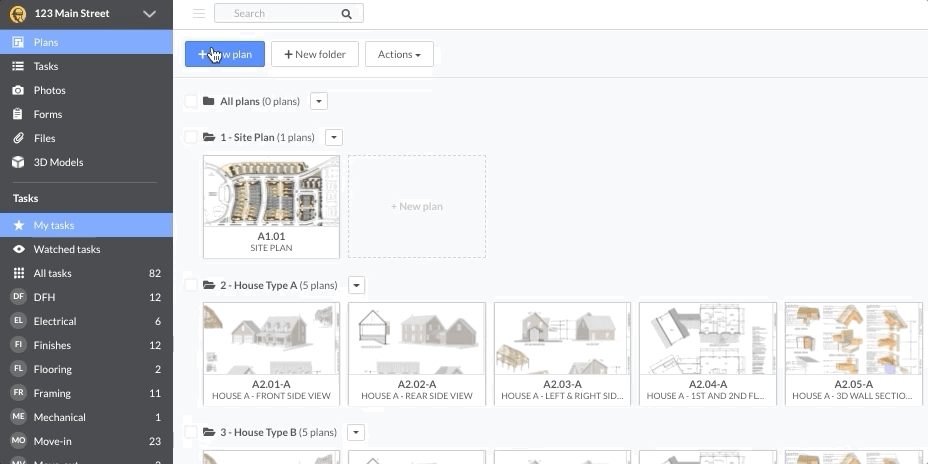Check the 1 - Site Plan folder checkbox
Viewport: 928px width, 464px height.
[191, 137]
